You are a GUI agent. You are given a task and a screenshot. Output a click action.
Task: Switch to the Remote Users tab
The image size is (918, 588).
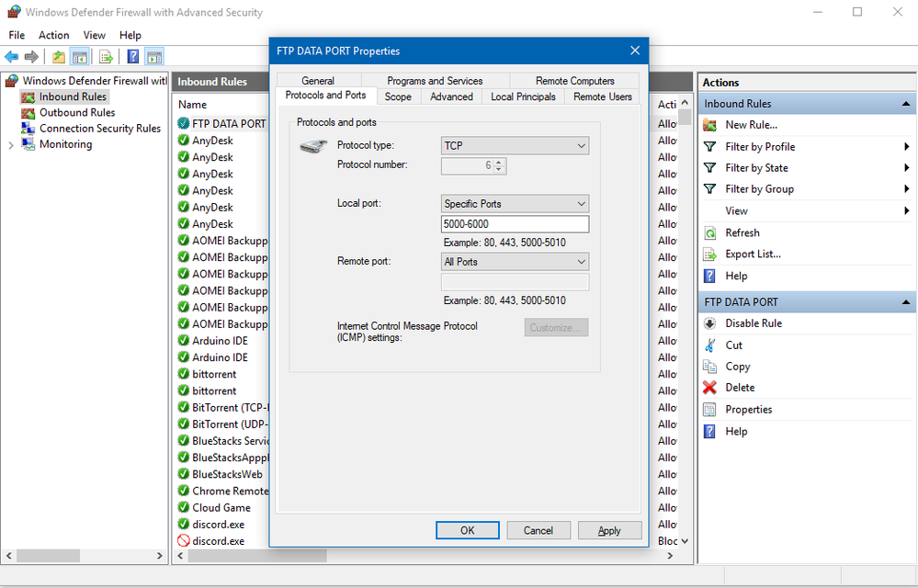point(603,96)
